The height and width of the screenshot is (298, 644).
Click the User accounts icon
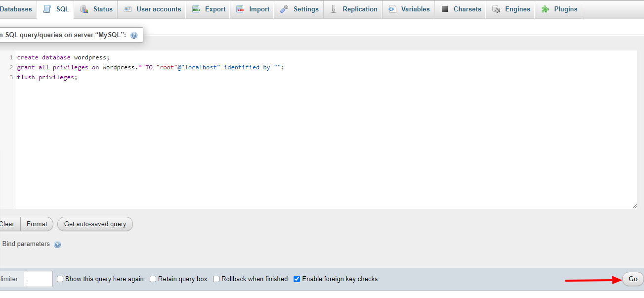(x=128, y=9)
